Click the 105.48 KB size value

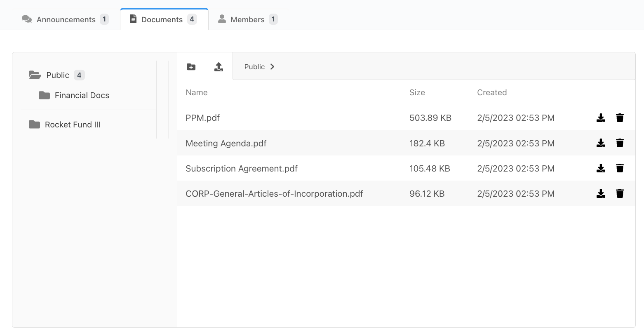[x=430, y=169]
